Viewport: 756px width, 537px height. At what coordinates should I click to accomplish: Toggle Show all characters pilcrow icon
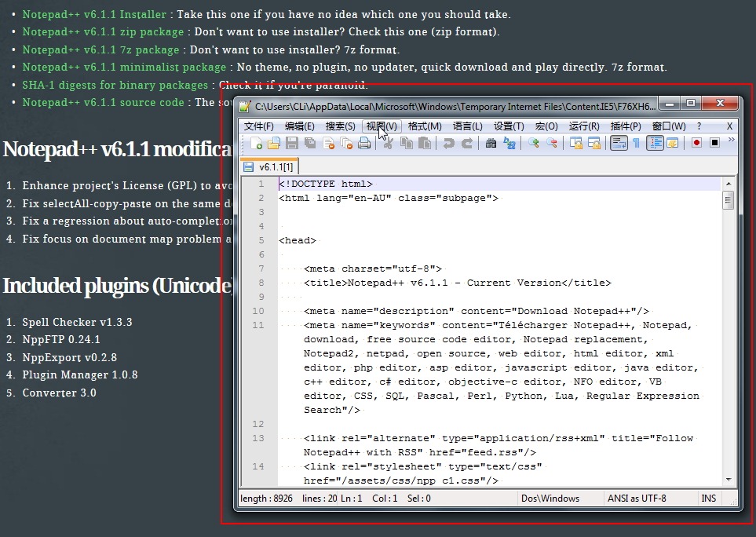point(637,143)
